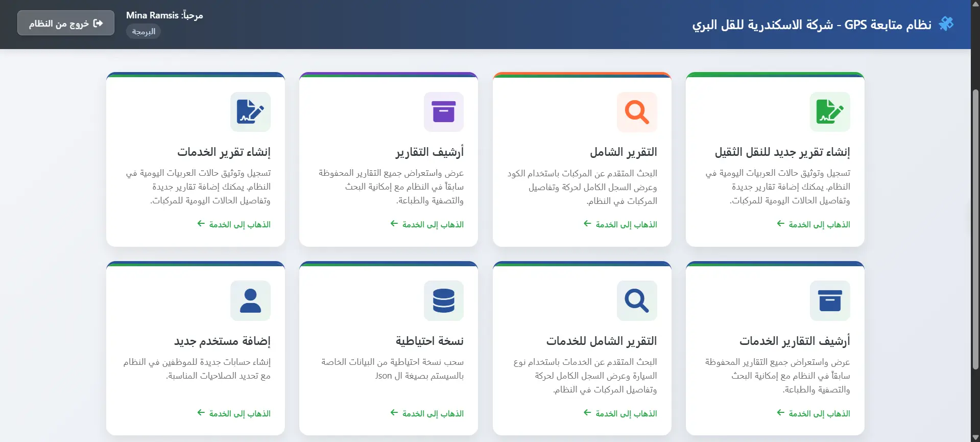Go to service under 'إضافة مستخدم جديد'
The image size is (980, 442).
234,413
